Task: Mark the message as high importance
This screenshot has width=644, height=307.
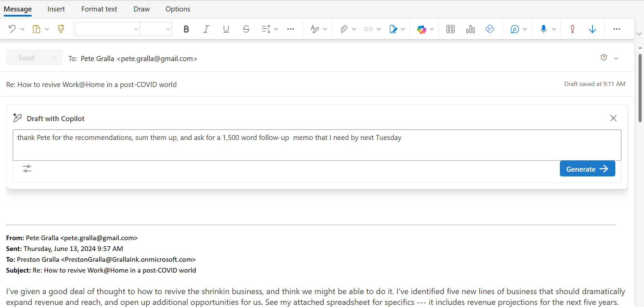Action: pos(572,29)
